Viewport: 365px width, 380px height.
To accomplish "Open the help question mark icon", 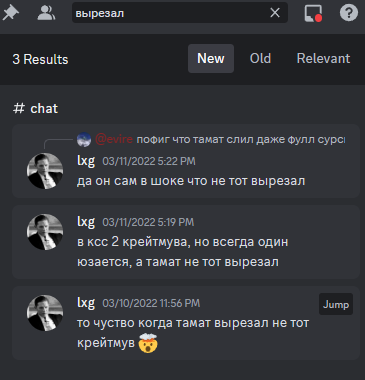I will [349, 13].
